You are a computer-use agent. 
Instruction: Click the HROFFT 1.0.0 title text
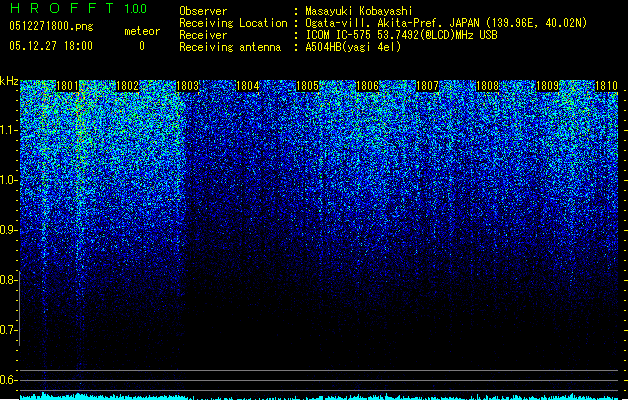point(78,8)
